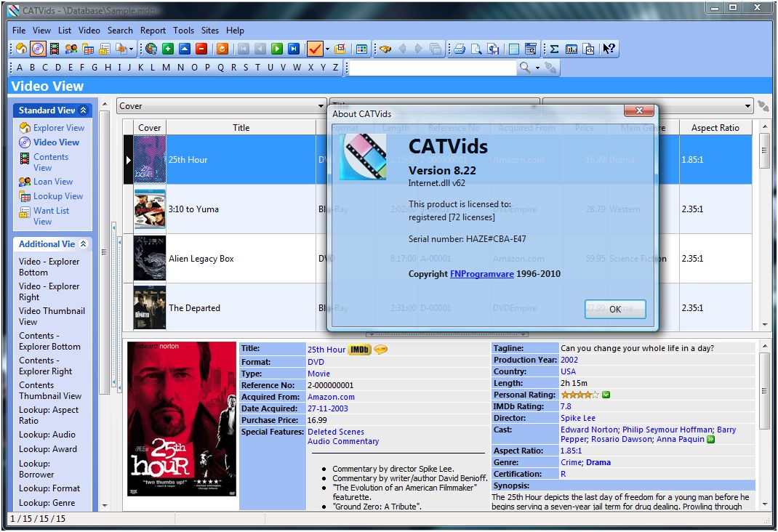Open Loan View people toolbar icon
Image resolution: width=778 pixels, height=532 pixels.
71,49
